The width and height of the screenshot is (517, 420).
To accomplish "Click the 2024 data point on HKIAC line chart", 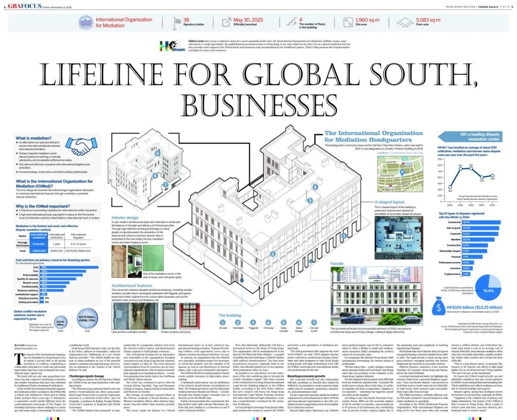I will [x=493, y=176].
